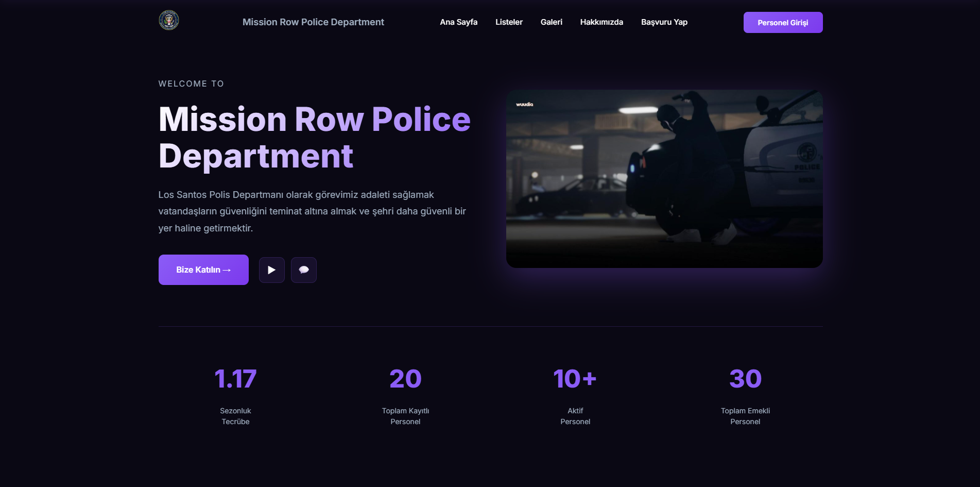Screen dimensions: 980x487
Task: Select Listeler from the navigation bar
Action: pyautogui.click(x=509, y=22)
